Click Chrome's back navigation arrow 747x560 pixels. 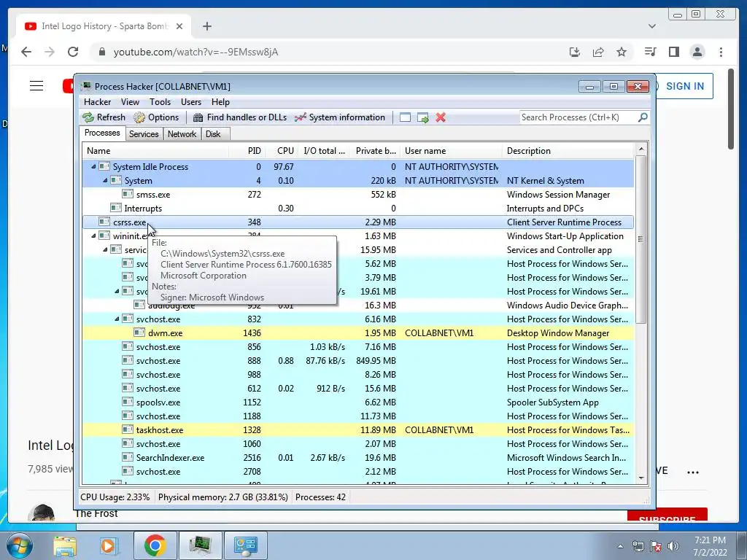pos(26,52)
